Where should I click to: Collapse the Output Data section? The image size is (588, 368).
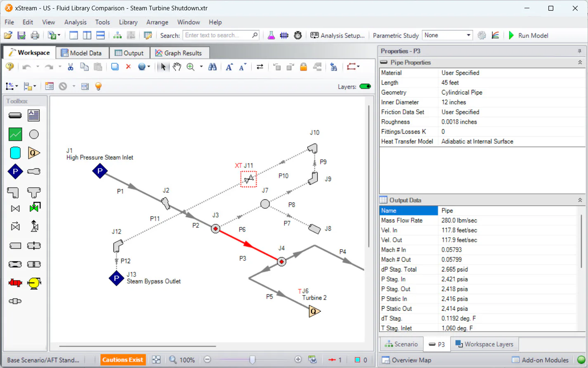click(x=580, y=200)
